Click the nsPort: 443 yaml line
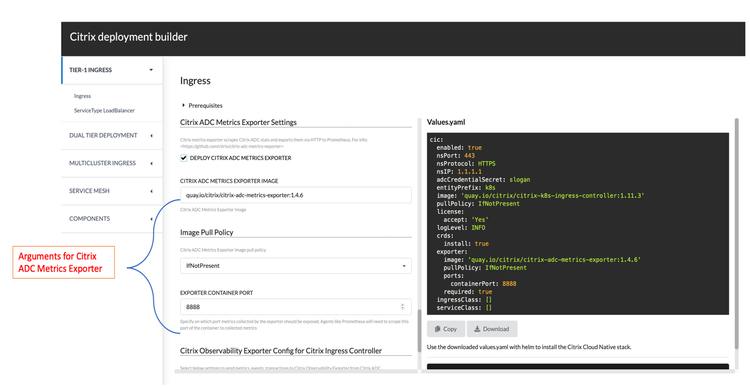The image size is (750, 388). pos(455,155)
